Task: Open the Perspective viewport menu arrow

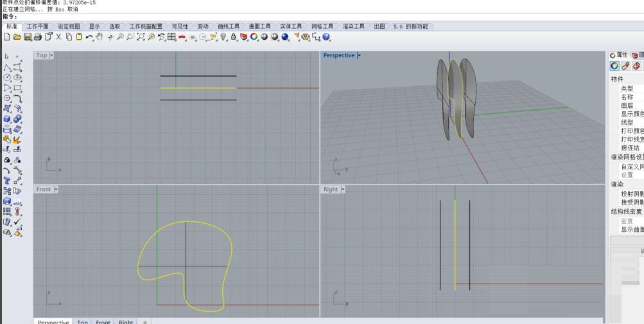Action: coord(359,55)
